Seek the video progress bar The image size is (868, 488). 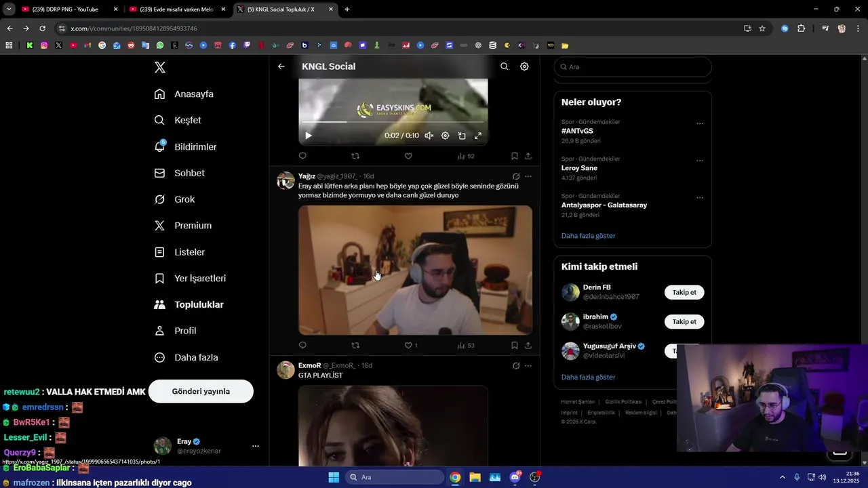point(393,122)
